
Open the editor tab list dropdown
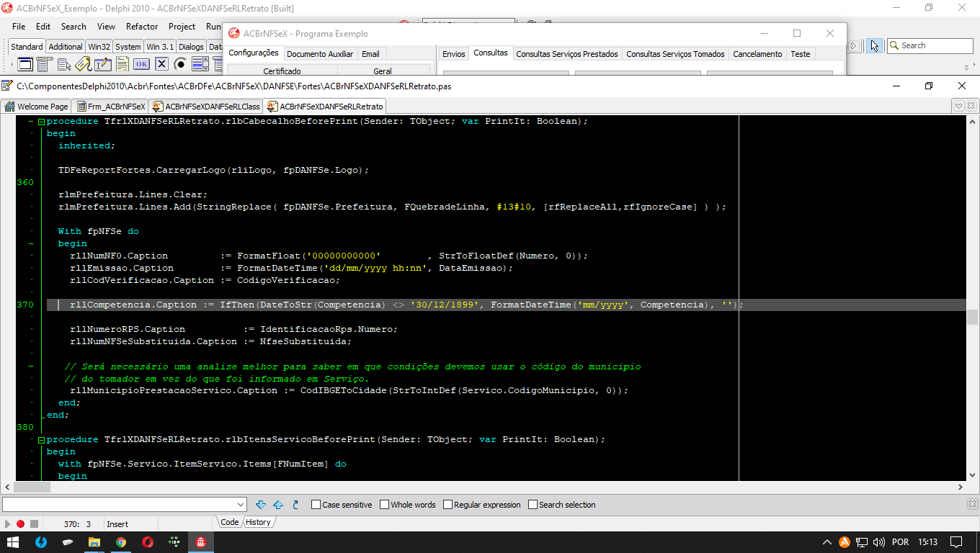click(x=959, y=106)
